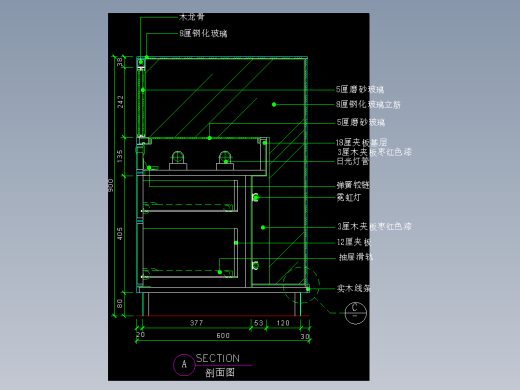Click the left fluorescent lamp symbol
This screenshot has height=390, width=520.
pos(178,160)
